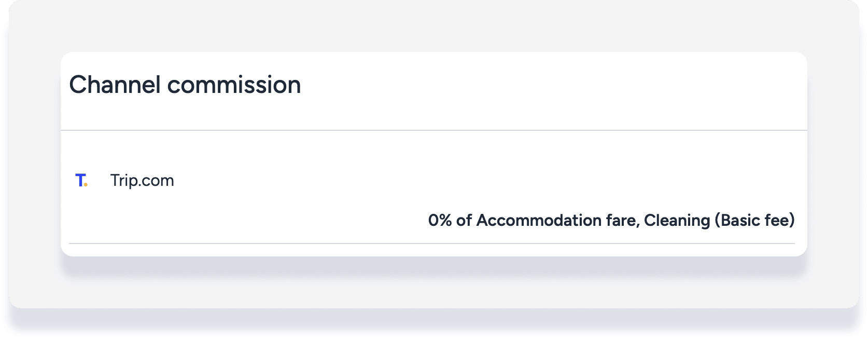
Task: Click empty row space right of Trip.com
Action: 467,181
